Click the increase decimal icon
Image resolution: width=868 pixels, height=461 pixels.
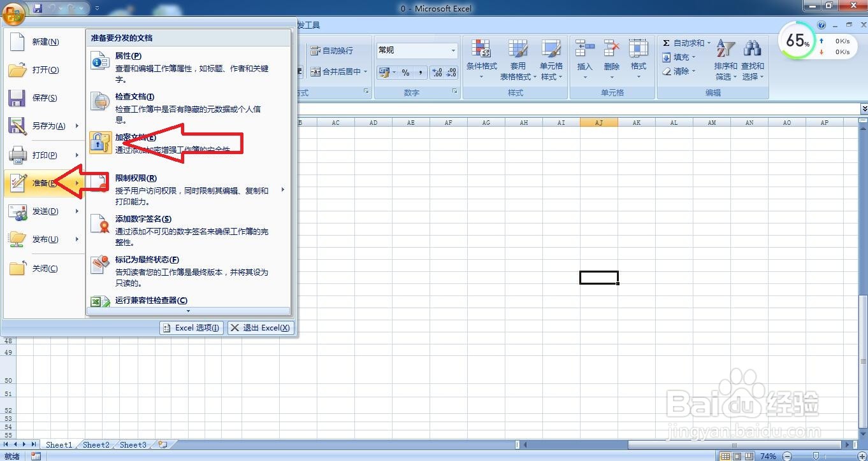[x=437, y=73]
